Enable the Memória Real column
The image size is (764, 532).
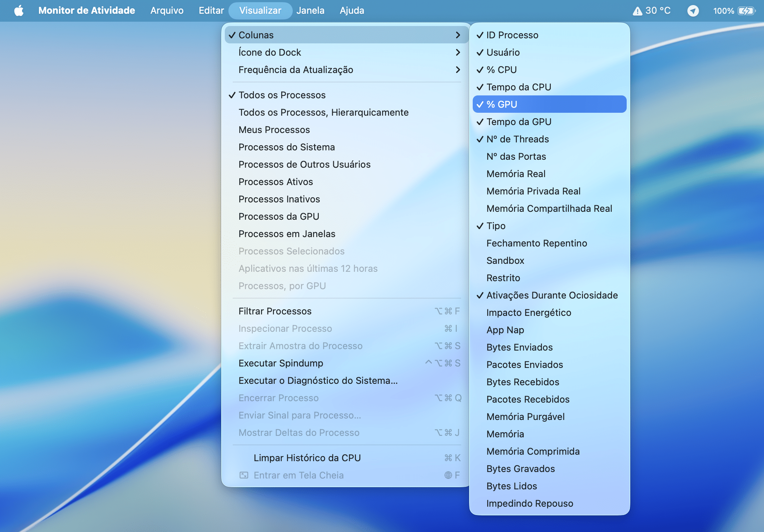click(516, 174)
